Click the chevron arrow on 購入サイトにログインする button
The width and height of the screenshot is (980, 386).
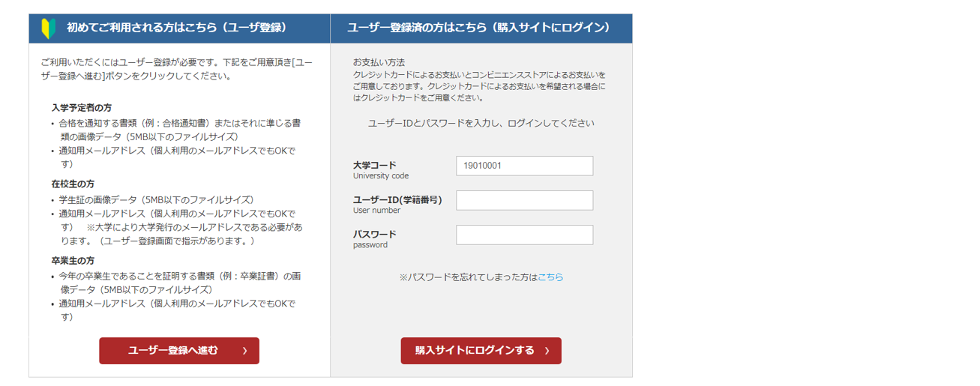547,351
